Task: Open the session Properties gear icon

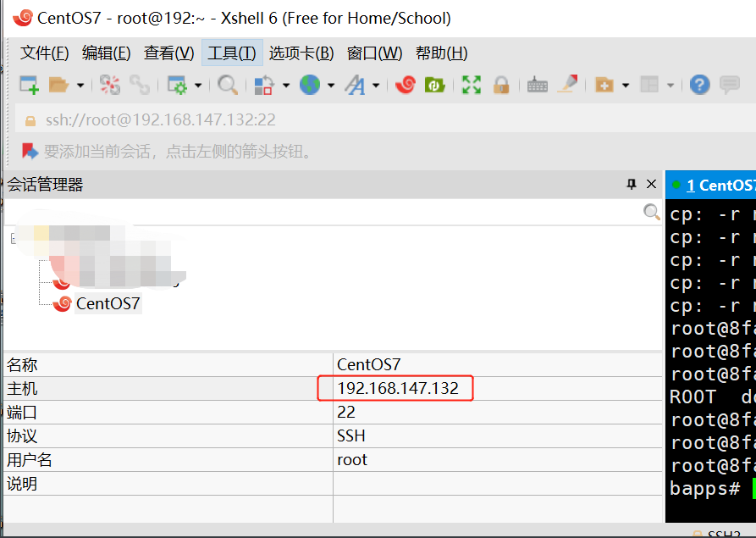Action: (x=177, y=85)
